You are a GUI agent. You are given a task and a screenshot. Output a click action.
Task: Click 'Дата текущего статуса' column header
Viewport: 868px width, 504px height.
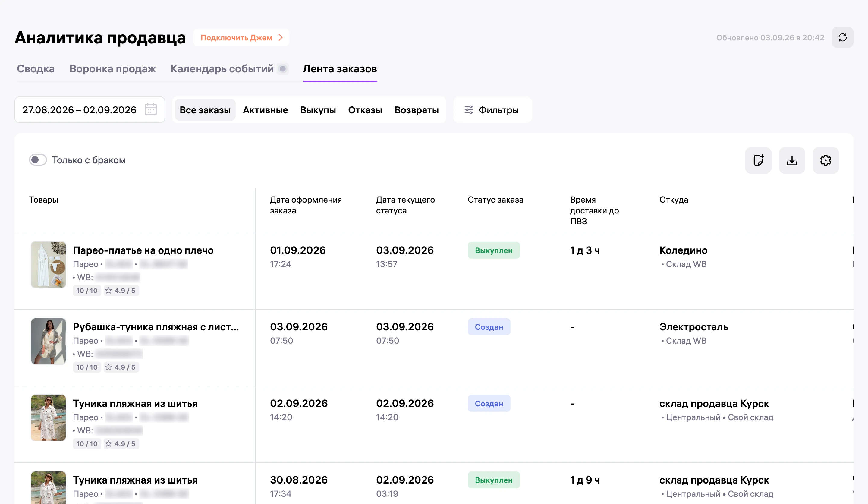coord(405,205)
